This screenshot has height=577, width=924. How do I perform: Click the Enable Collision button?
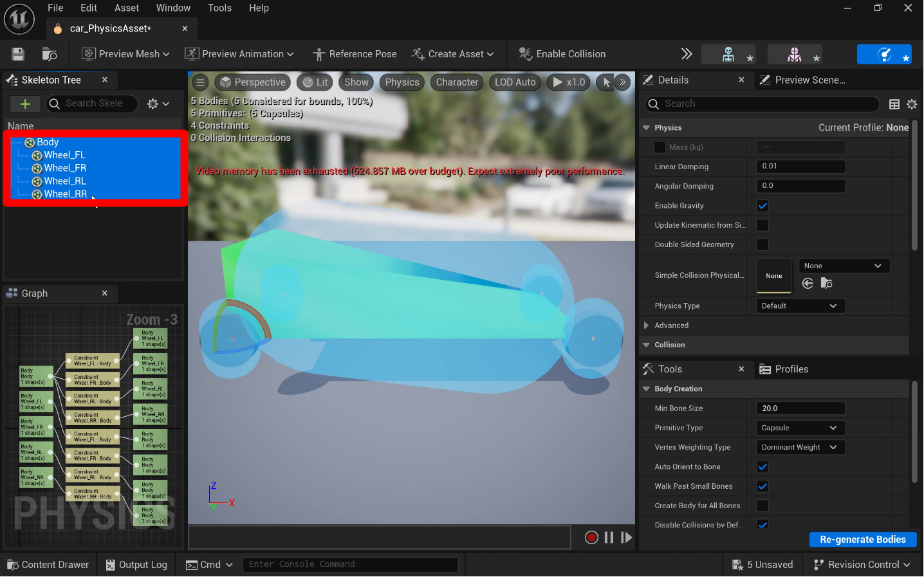point(562,54)
